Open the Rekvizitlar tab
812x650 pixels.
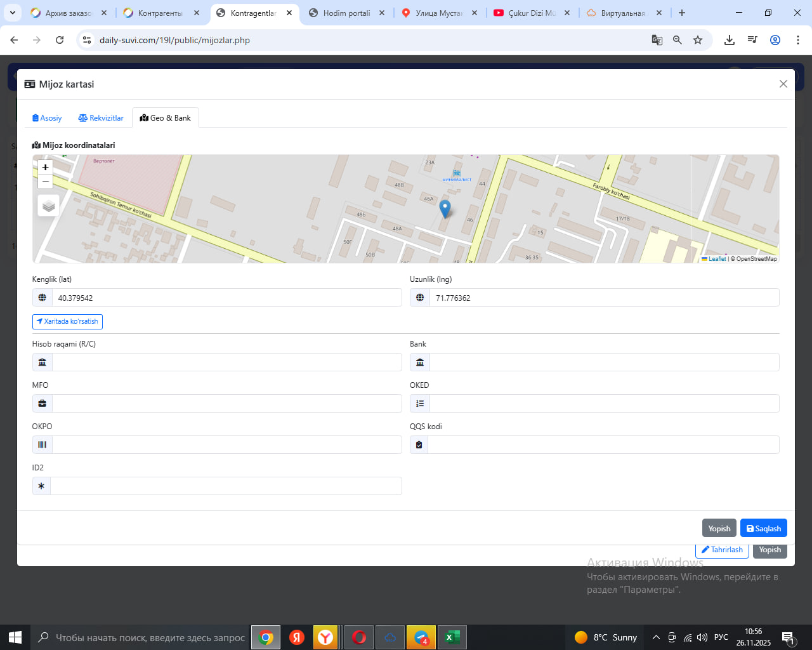101,118
